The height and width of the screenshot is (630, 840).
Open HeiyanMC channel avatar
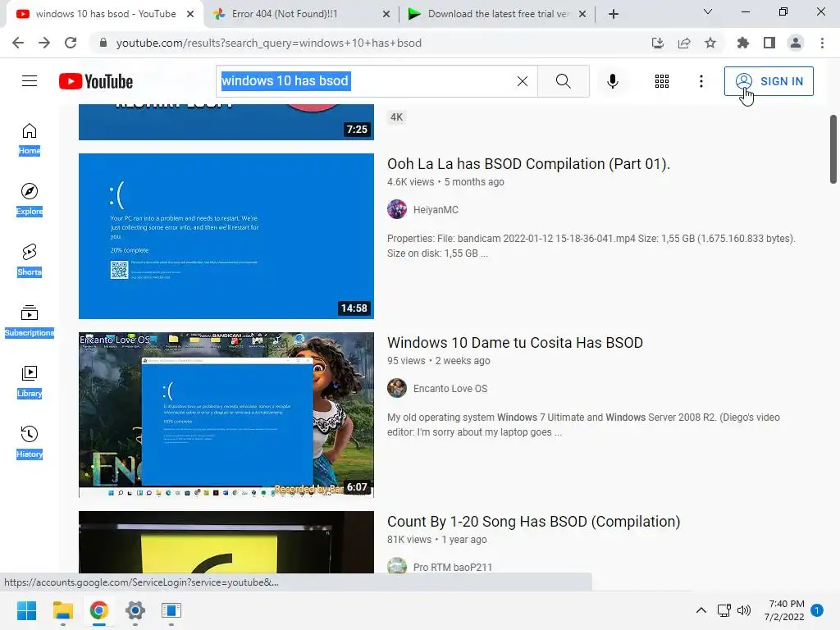[397, 209]
